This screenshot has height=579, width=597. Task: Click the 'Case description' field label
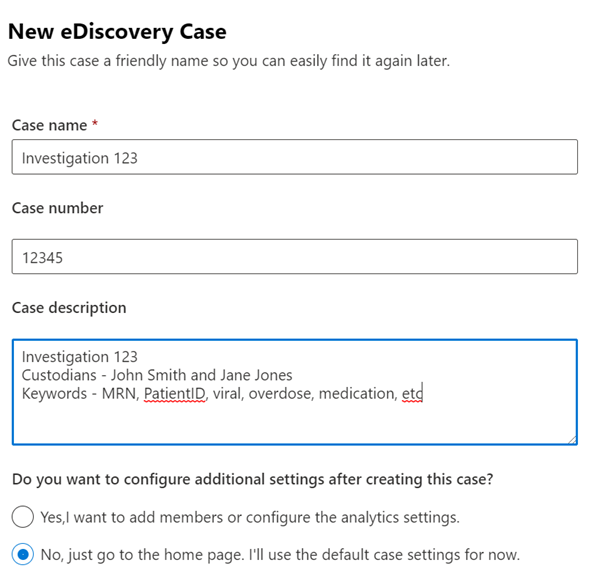69,308
